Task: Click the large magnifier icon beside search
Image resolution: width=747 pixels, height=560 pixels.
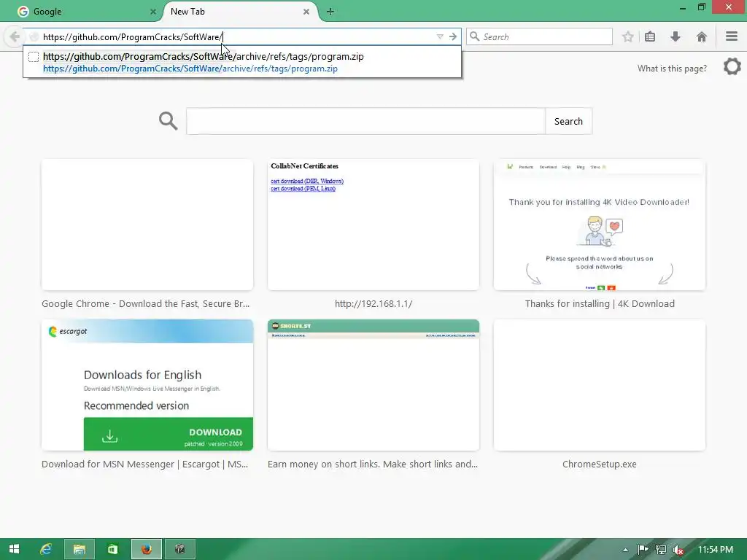Action: click(x=169, y=121)
